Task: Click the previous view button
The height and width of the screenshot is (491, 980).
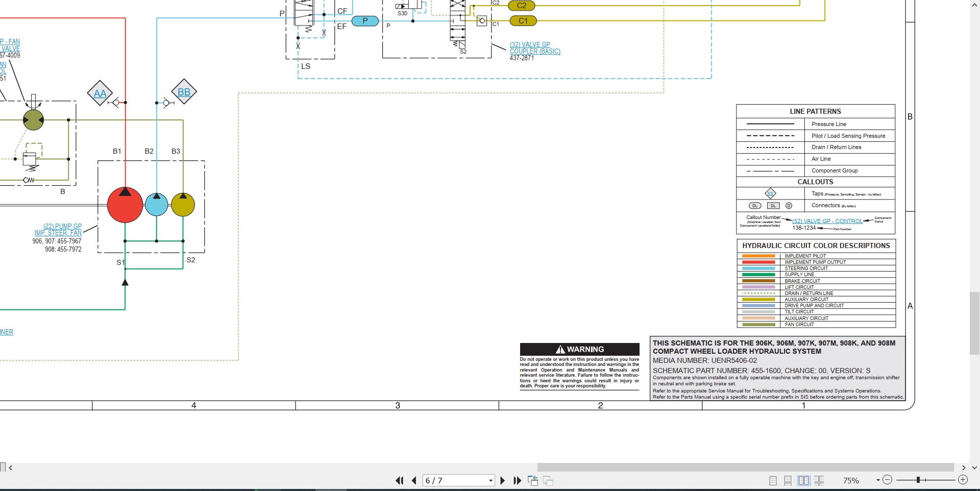Action: [x=533, y=481]
